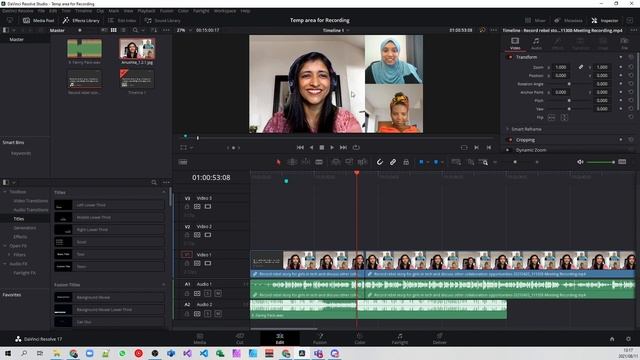Toggle the Inspector panel button
The width and height of the screenshot is (640, 360).
tap(604, 20)
